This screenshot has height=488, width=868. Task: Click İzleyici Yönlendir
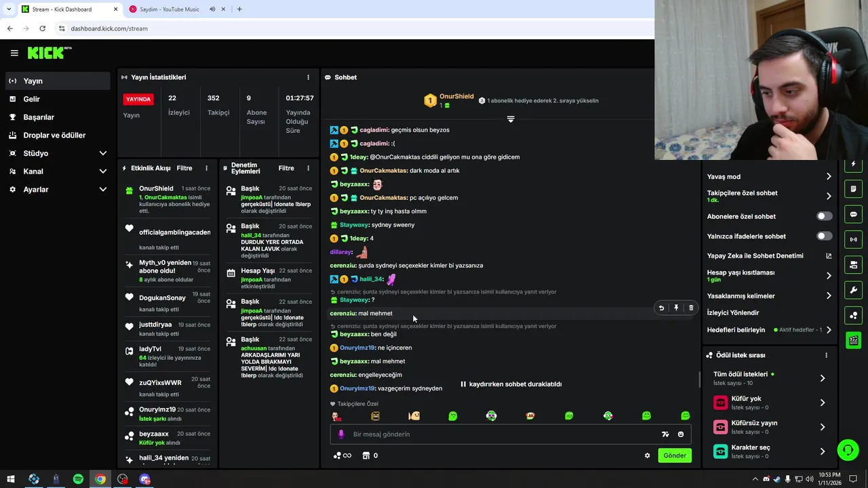pos(733,312)
